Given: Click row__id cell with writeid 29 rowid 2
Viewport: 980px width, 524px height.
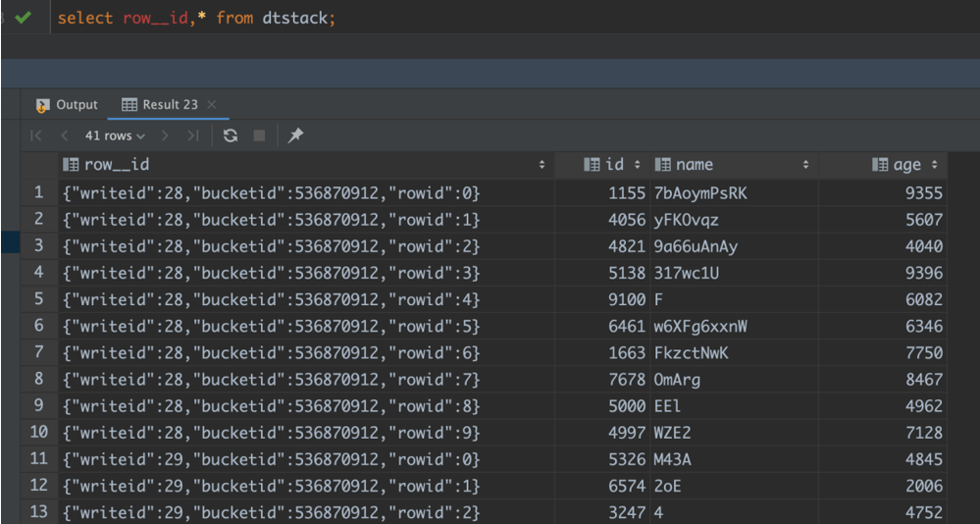Looking at the screenshot, I should coord(306,512).
